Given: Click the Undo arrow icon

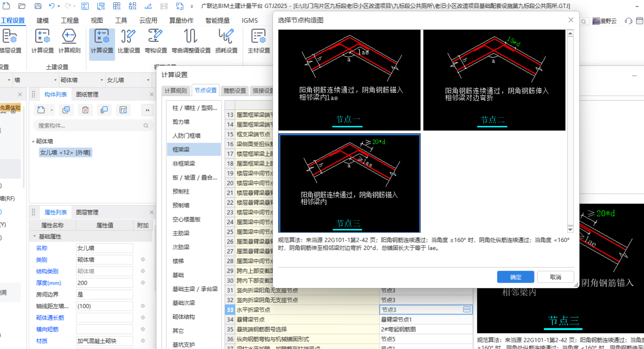Looking at the screenshot, I should [52, 6].
